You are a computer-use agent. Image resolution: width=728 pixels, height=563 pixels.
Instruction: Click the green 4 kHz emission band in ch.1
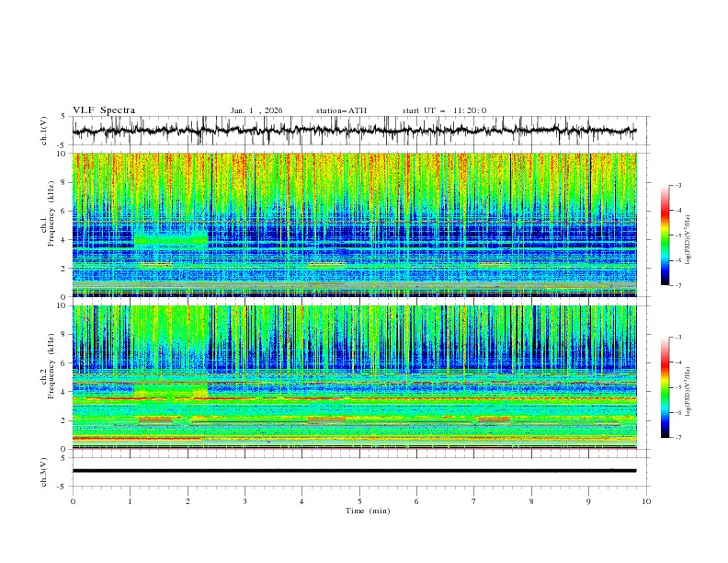tap(171, 240)
